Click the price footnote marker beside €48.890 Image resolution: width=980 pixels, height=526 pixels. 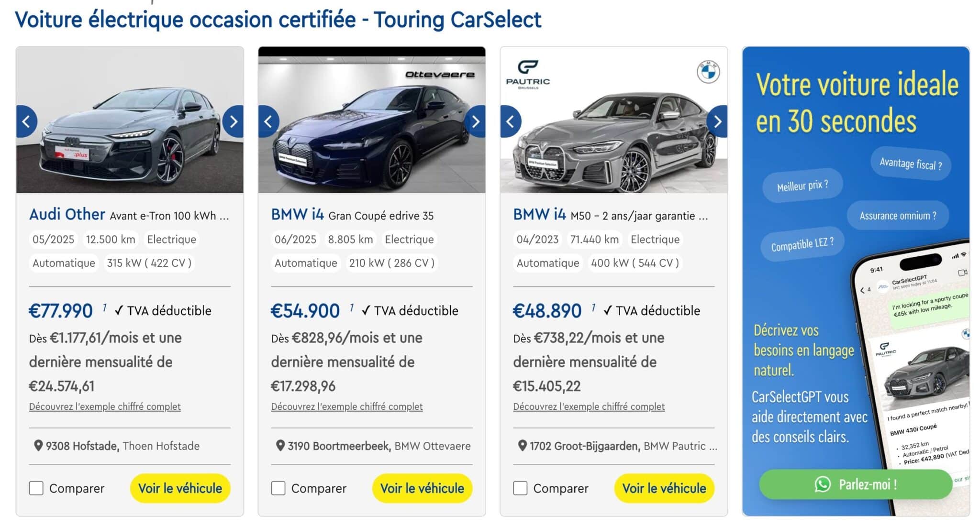[593, 307]
